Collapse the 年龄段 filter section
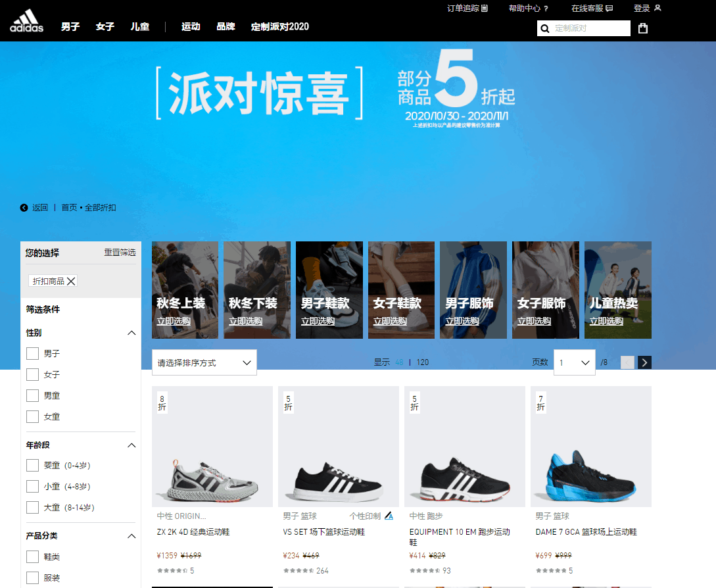The width and height of the screenshot is (716, 588). click(131, 445)
